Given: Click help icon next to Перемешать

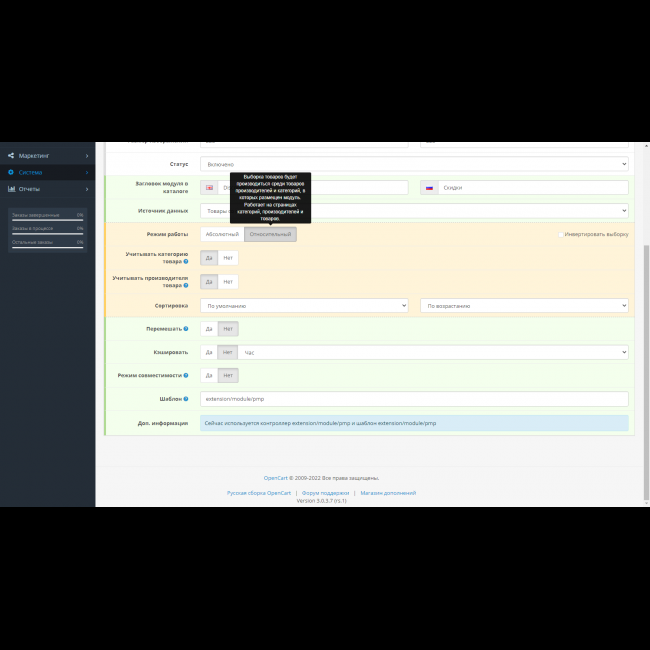Looking at the screenshot, I should tap(186, 328).
